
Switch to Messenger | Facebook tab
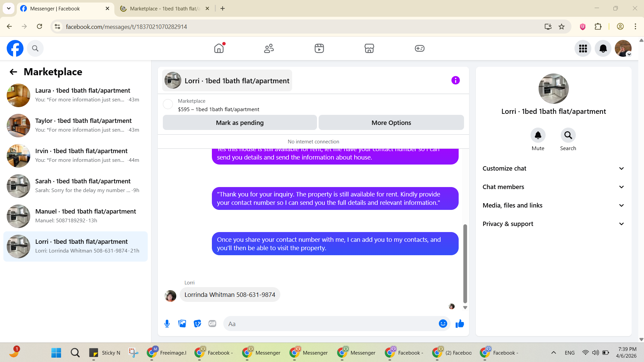(x=65, y=9)
